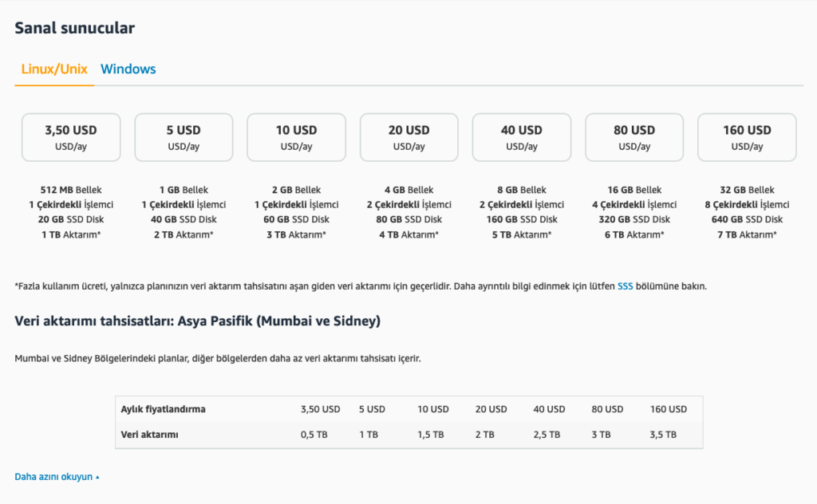Click the 4 Çekirdekli İşlemci text
This screenshot has height=504, width=817.
pyautogui.click(x=634, y=205)
